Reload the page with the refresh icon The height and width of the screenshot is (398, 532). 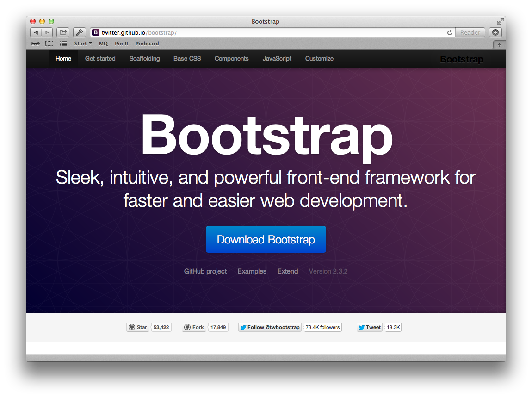(450, 32)
